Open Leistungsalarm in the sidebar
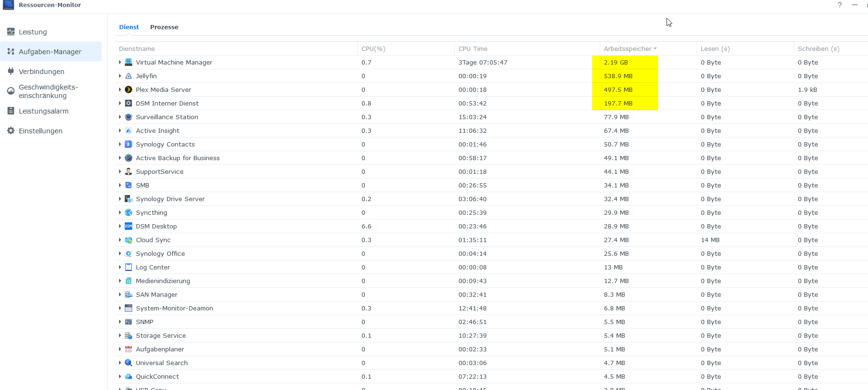The image size is (868, 390). (51, 111)
